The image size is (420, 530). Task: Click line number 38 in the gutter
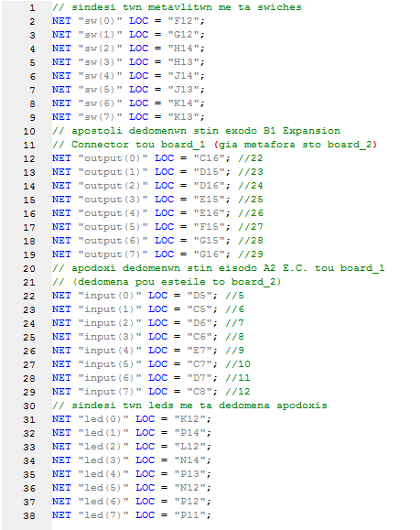29,515
